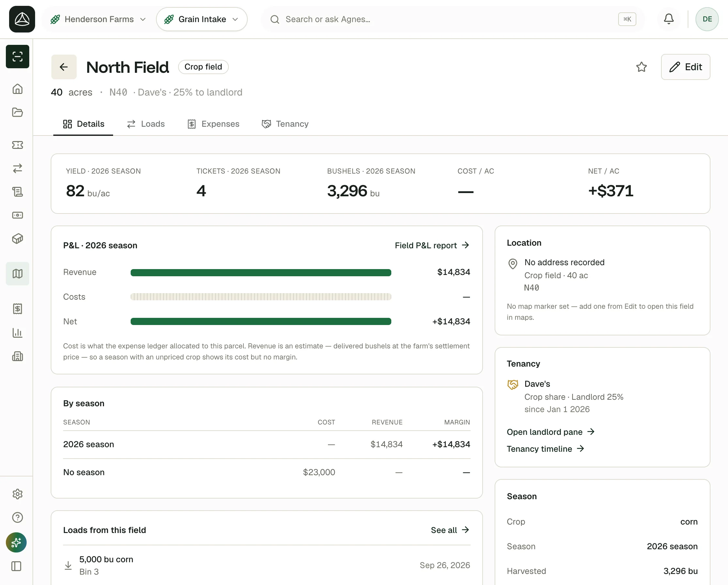Open the bar chart icon in the sidebar

pos(18,333)
